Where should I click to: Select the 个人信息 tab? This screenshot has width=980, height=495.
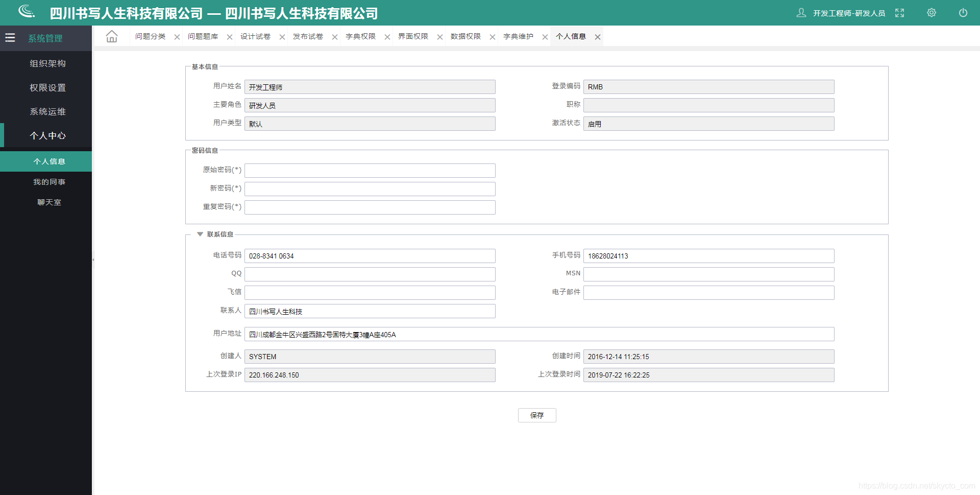click(571, 36)
